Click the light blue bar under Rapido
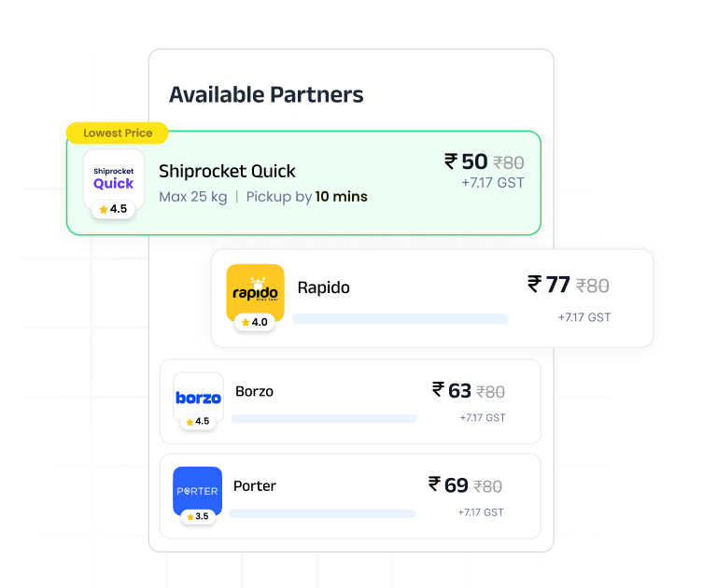Viewport: 717px width, 588px height. coord(401,318)
